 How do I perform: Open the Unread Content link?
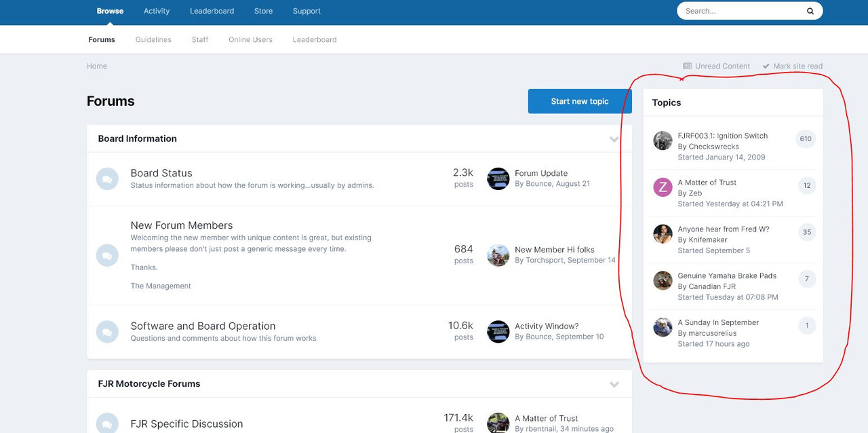coord(722,66)
